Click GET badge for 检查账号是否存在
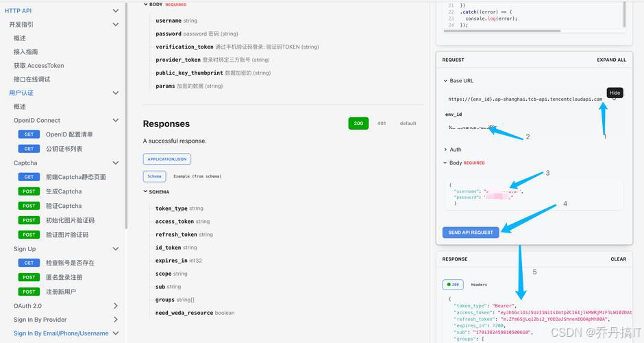This screenshot has width=644, height=343. coord(29,263)
